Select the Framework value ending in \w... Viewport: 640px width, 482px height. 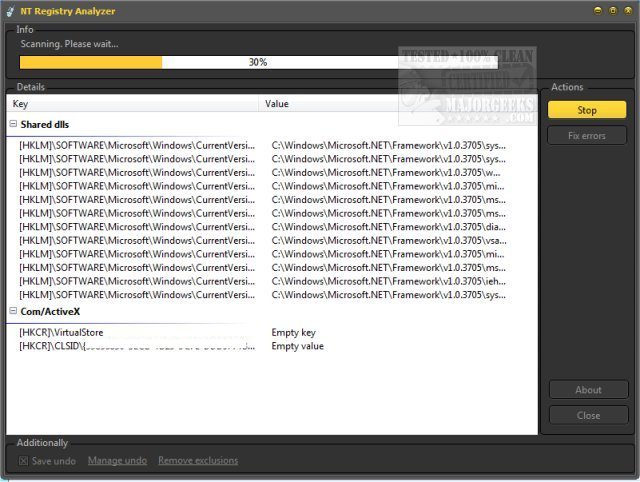click(386, 173)
